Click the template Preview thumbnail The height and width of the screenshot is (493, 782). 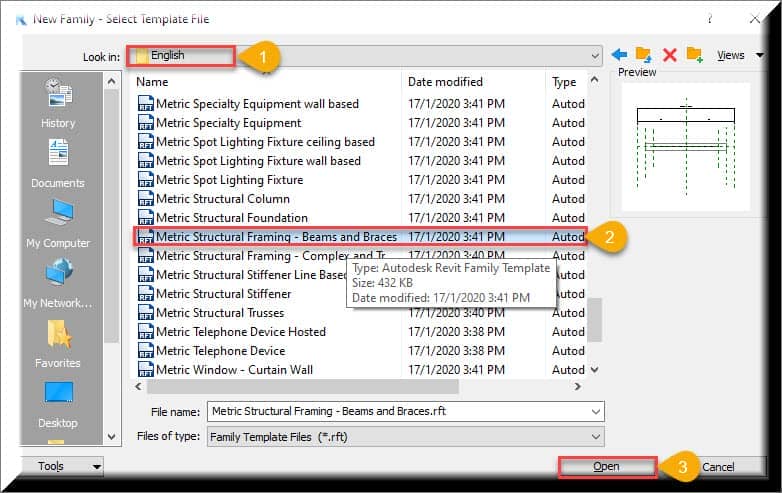tap(686, 147)
